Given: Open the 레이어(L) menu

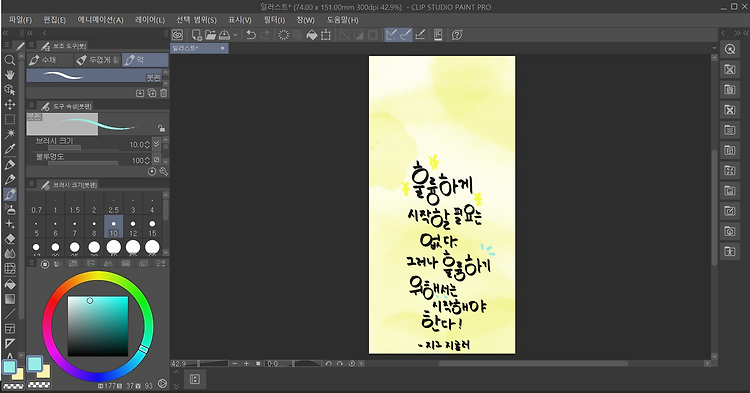Looking at the screenshot, I should 150,20.
